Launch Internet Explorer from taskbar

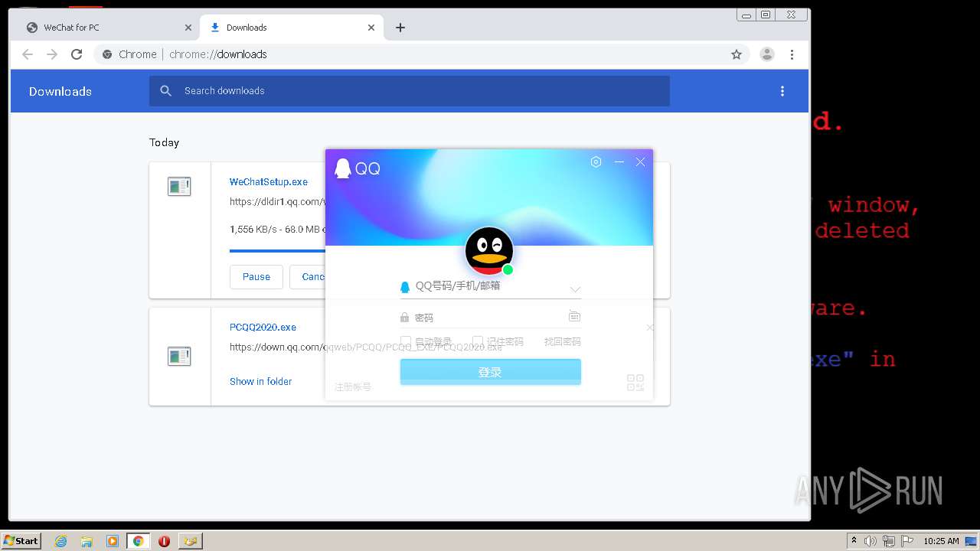(61, 541)
